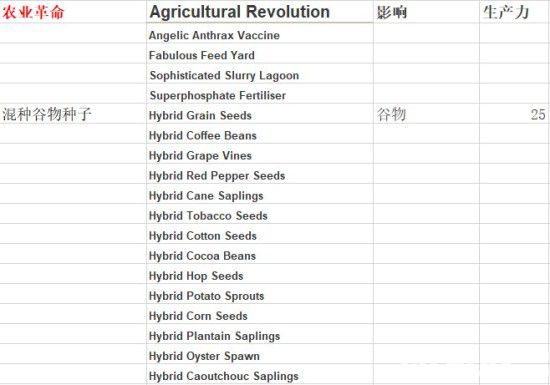The height and width of the screenshot is (385, 550).
Task: Click the cell containing value 25
Action: pos(514,114)
